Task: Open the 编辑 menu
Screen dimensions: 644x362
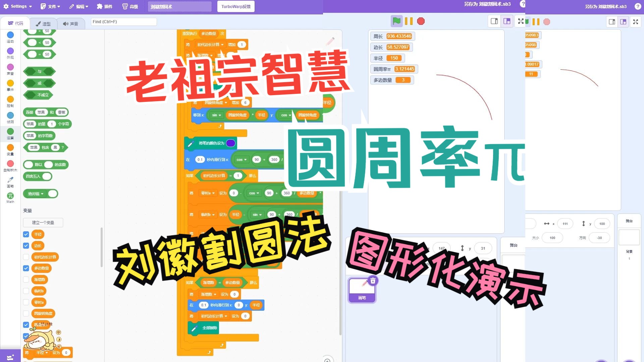Action: [x=79, y=6]
